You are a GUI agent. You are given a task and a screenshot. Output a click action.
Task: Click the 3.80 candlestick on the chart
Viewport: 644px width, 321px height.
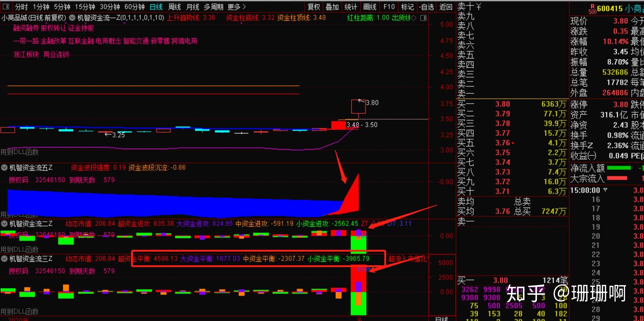pyautogui.click(x=358, y=106)
